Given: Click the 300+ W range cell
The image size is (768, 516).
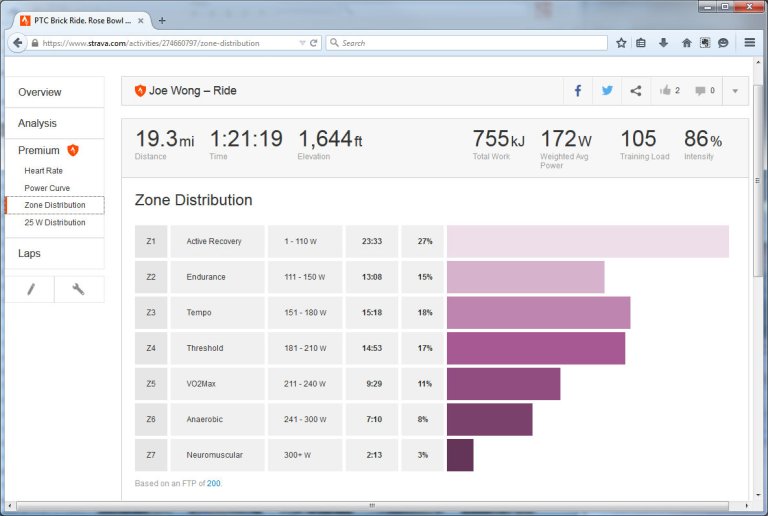Looking at the screenshot, I should (305, 455).
